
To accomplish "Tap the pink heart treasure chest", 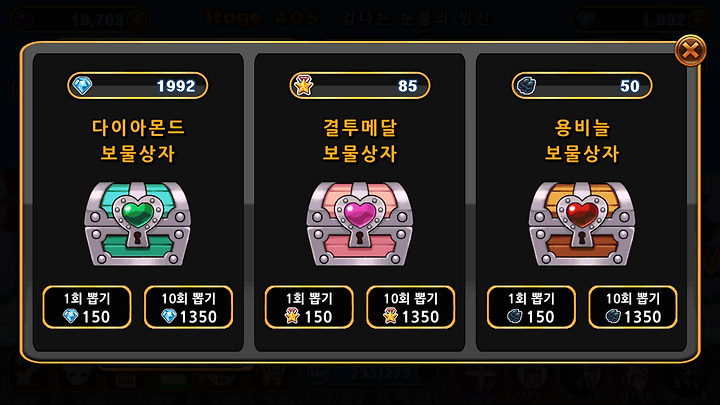I will 360,223.
